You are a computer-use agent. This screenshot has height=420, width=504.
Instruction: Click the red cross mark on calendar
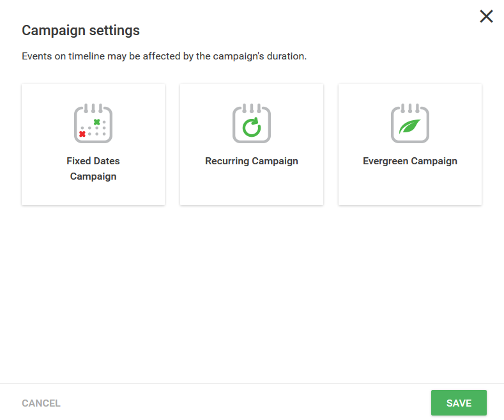click(82, 134)
